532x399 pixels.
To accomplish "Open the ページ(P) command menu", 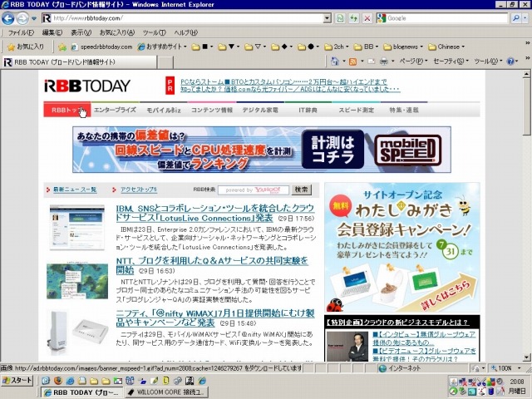I will [413, 62].
